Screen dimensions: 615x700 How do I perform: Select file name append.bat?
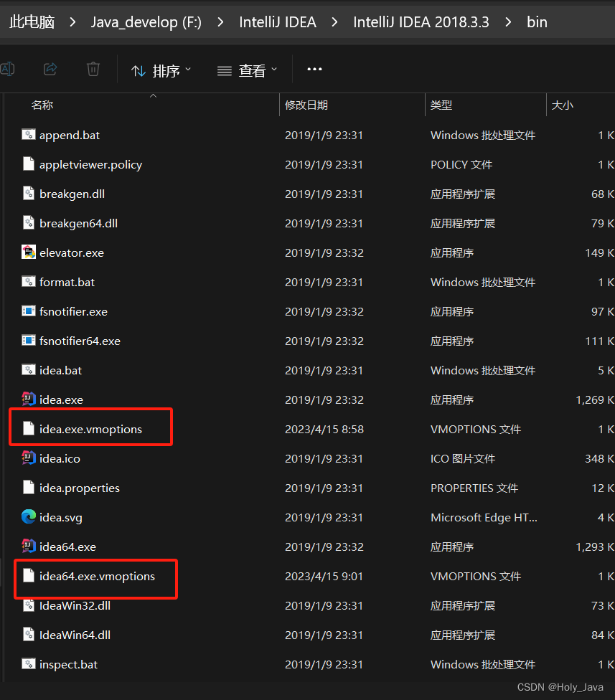69,135
